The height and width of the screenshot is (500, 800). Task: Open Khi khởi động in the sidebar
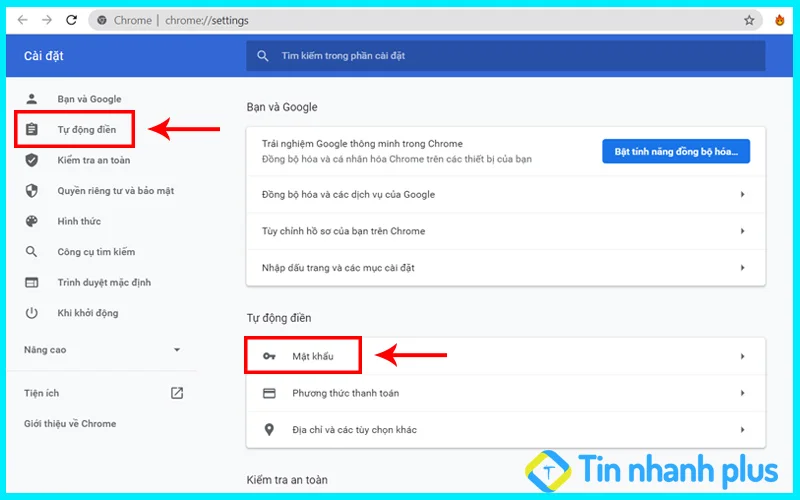click(88, 313)
